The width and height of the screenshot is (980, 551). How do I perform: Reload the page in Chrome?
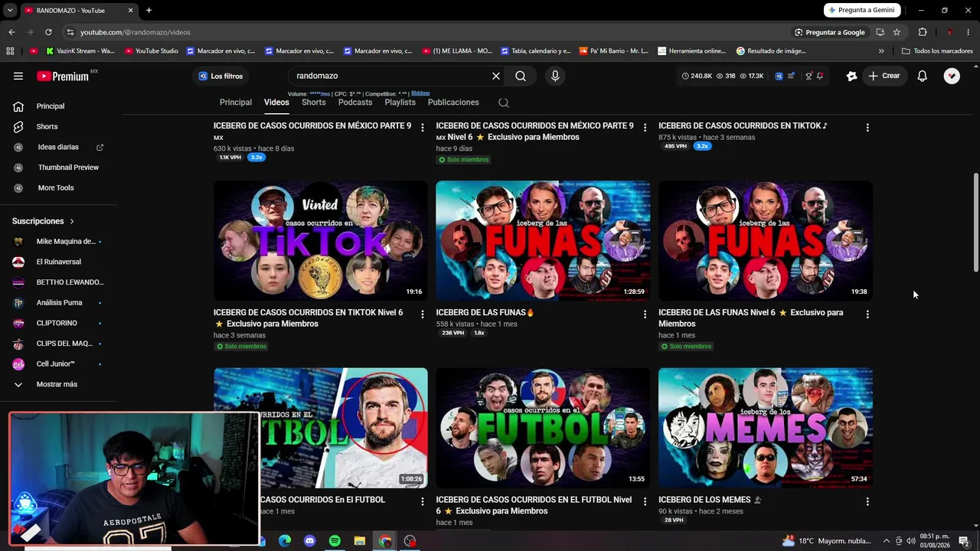pyautogui.click(x=48, y=32)
